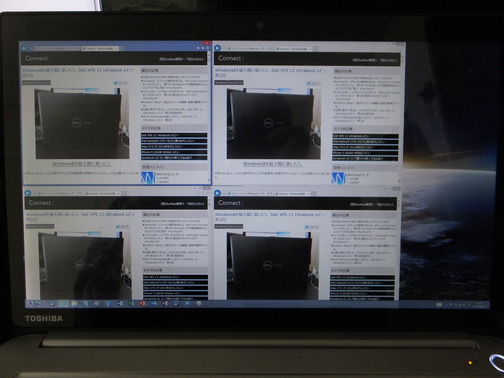This screenshot has height=378, width=504.
Task: Click the vertical scrollbar of top-right window
Action: [401, 117]
